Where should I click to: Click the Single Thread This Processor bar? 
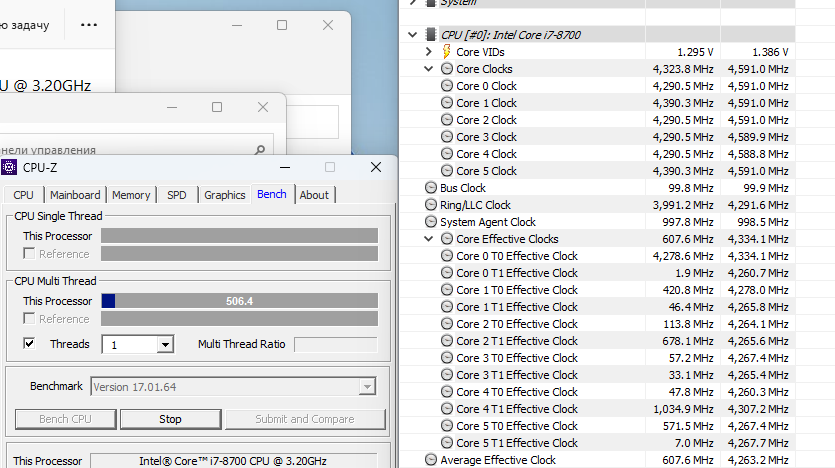240,236
